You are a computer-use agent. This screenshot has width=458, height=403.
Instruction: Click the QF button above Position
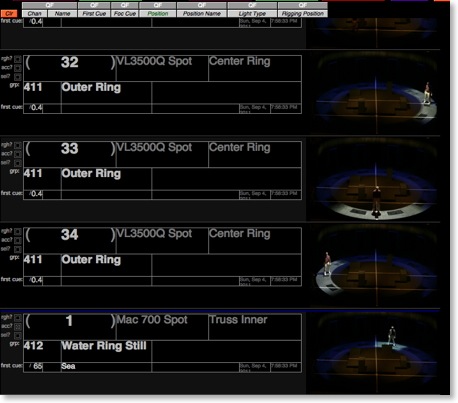(x=158, y=5)
